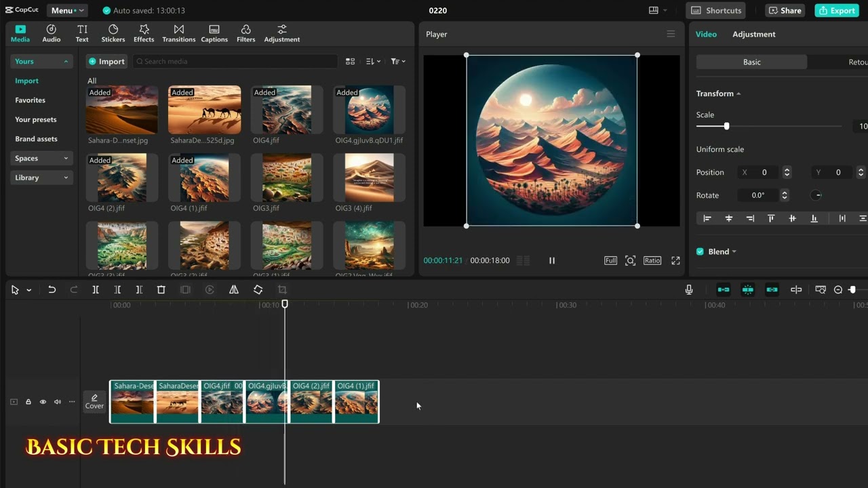Align the clip to the right

click(750, 218)
